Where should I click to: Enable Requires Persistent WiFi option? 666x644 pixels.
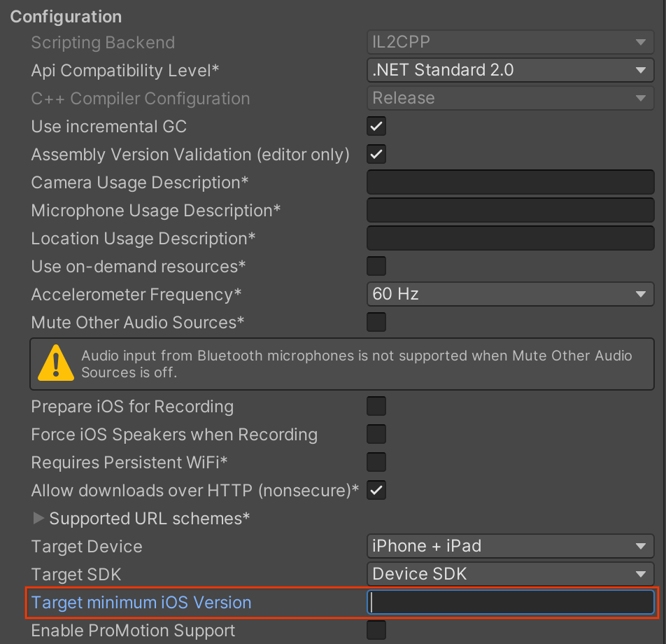click(376, 463)
